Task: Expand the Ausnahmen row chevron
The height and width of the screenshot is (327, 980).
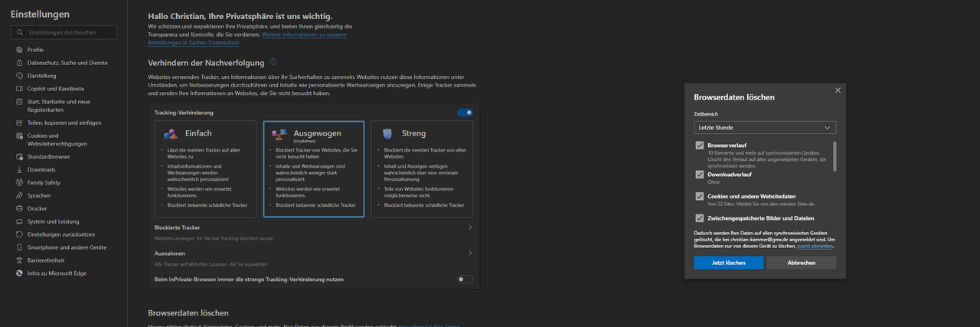Action: coord(469,253)
